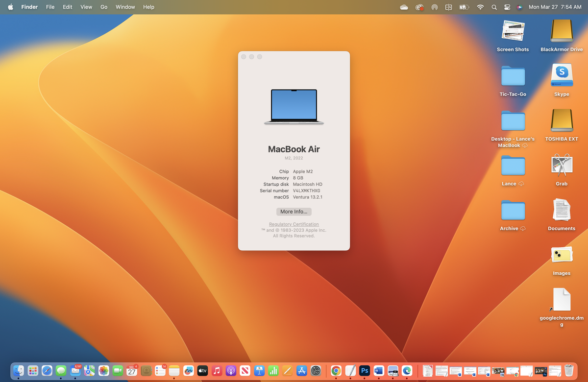This screenshot has height=382, width=588.
Task: Click the Wi-Fi icon in the menu bar
Action: tap(480, 7)
